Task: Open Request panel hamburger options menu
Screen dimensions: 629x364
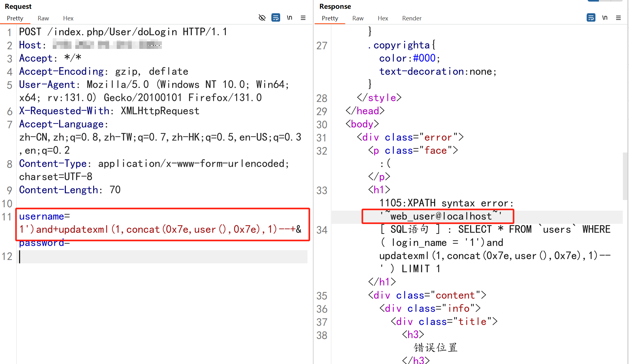Action: pyautogui.click(x=303, y=18)
